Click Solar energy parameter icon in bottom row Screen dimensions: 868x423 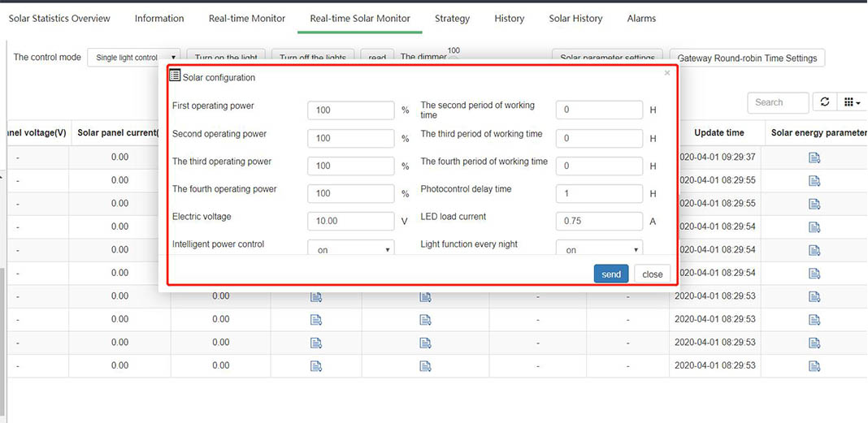click(814, 366)
